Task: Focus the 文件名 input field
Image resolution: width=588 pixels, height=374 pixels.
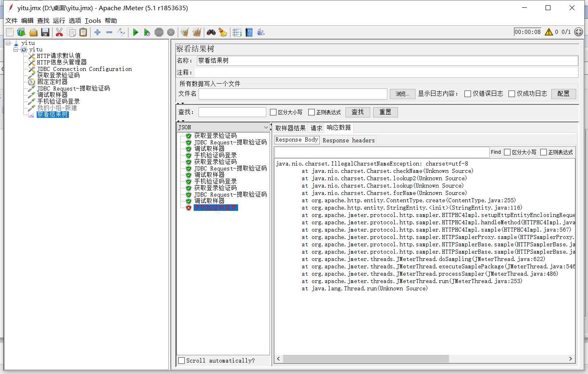Action: (x=293, y=94)
